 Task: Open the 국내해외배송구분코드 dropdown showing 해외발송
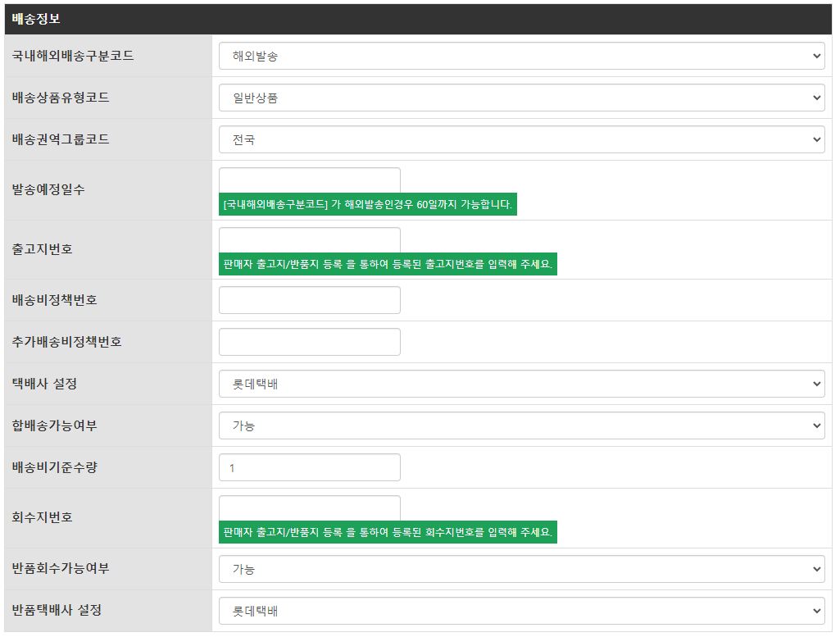pos(521,56)
